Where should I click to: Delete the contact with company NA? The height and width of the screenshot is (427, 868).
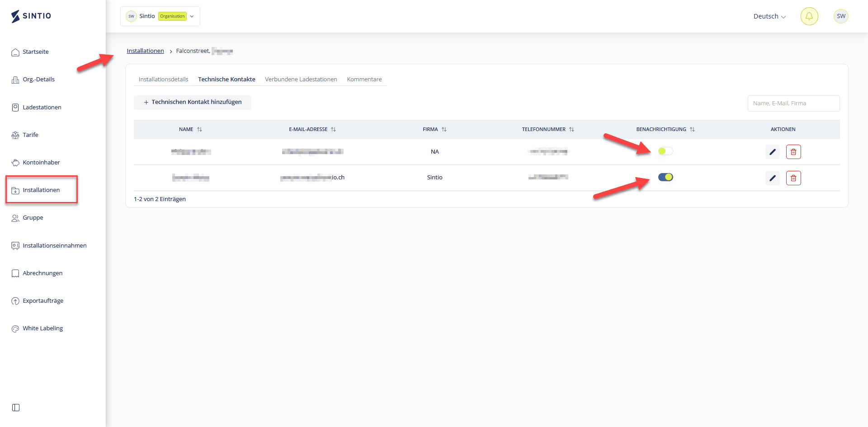tap(793, 152)
